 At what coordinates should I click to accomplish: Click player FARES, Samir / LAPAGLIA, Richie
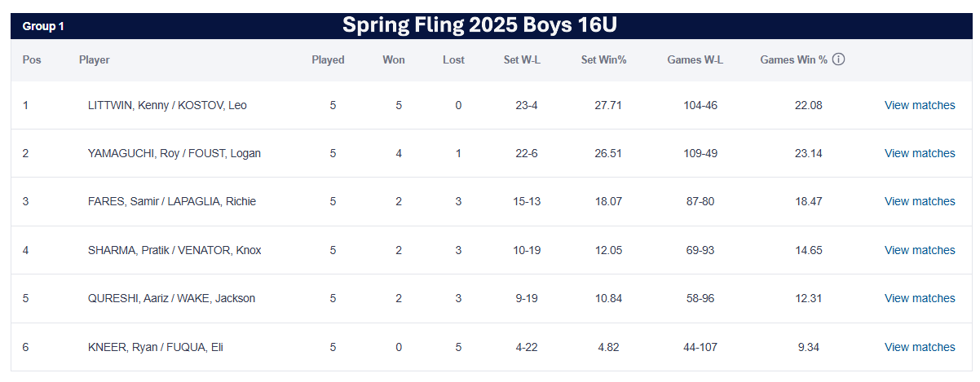click(x=172, y=201)
